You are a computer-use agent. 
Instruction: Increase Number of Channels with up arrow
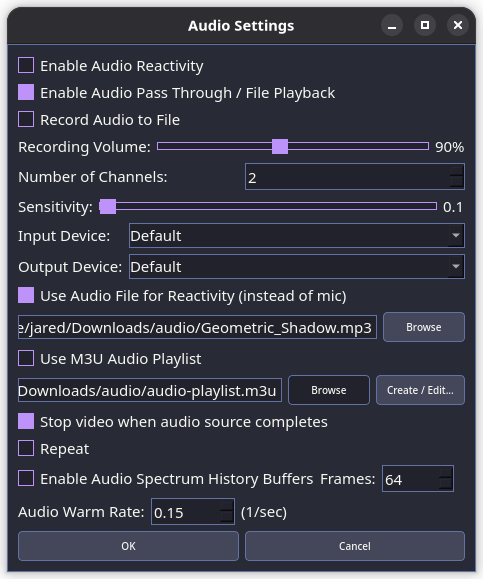[456, 171]
